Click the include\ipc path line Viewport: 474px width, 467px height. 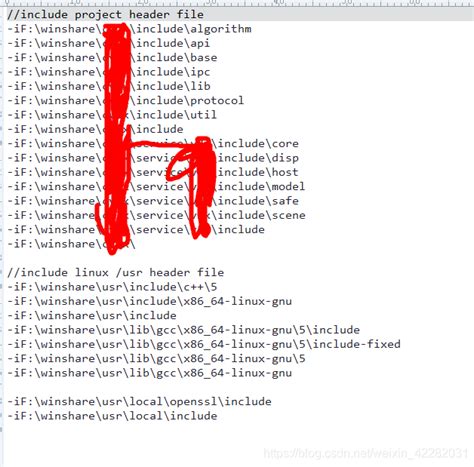109,72
